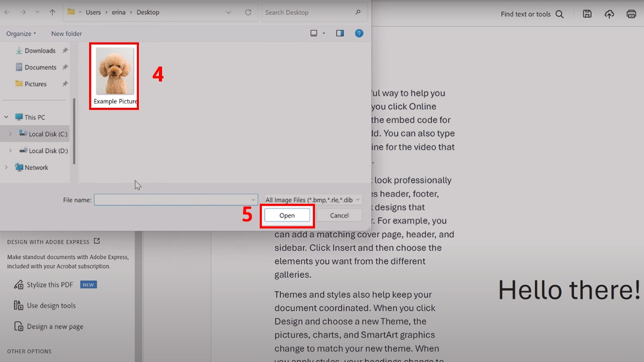Open the address bar history dropdown

[229, 12]
